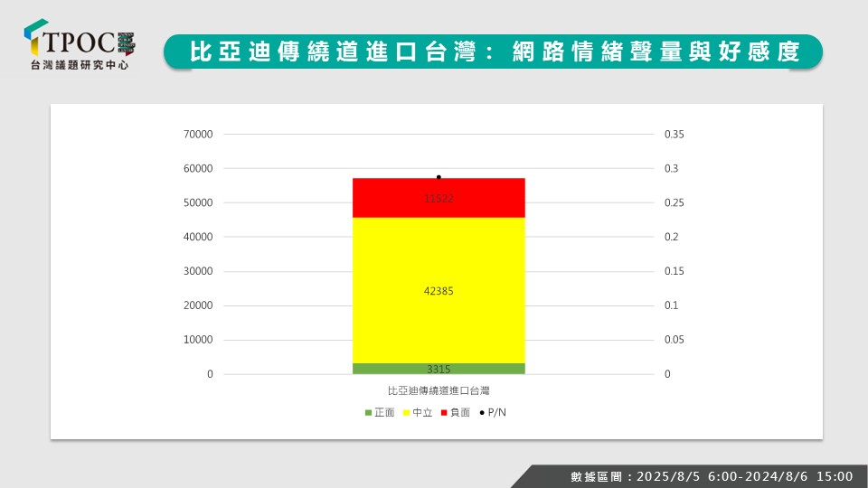Click the 0.15 right axis tick label
The width and height of the screenshot is (868, 488).
pyautogui.click(x=675, y=271)
